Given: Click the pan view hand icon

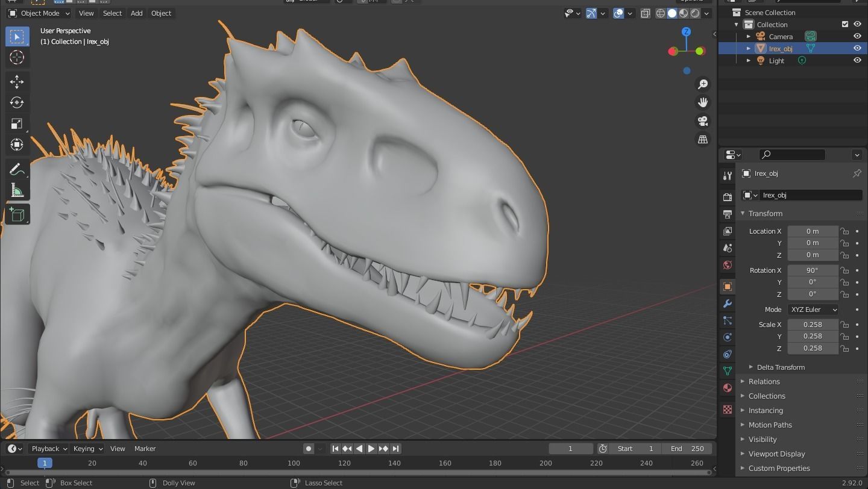Looking at the screenshot, I should pyautogui.click(x=702, y=102).
